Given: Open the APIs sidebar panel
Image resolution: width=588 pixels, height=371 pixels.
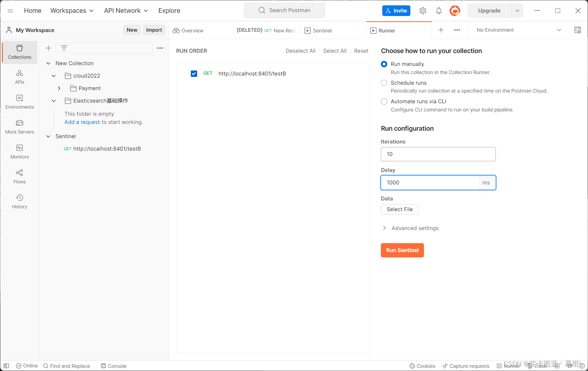Looking at the screenshot, I should (20, 77).
